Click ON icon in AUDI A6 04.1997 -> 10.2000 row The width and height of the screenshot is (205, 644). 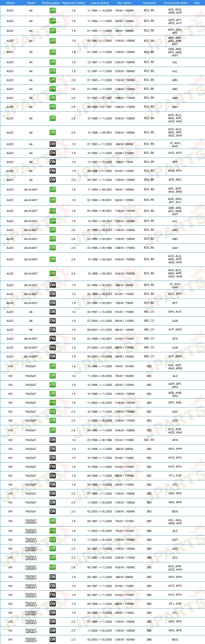pyautogui.click(x=52, y=312)
